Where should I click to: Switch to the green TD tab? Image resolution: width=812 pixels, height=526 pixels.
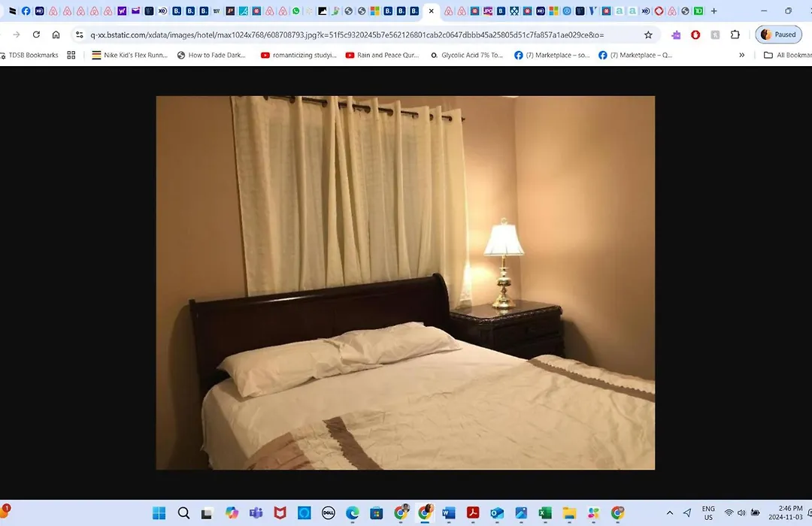click(698, 11)
